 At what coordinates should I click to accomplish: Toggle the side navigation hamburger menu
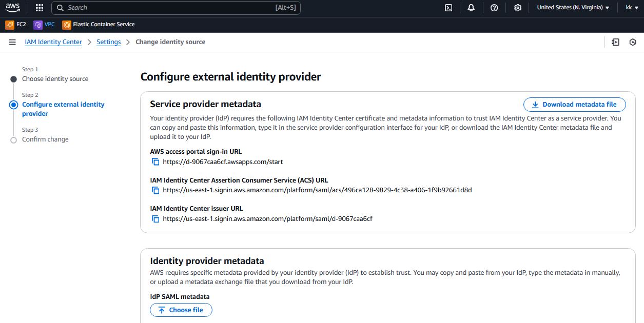(12, 42)
